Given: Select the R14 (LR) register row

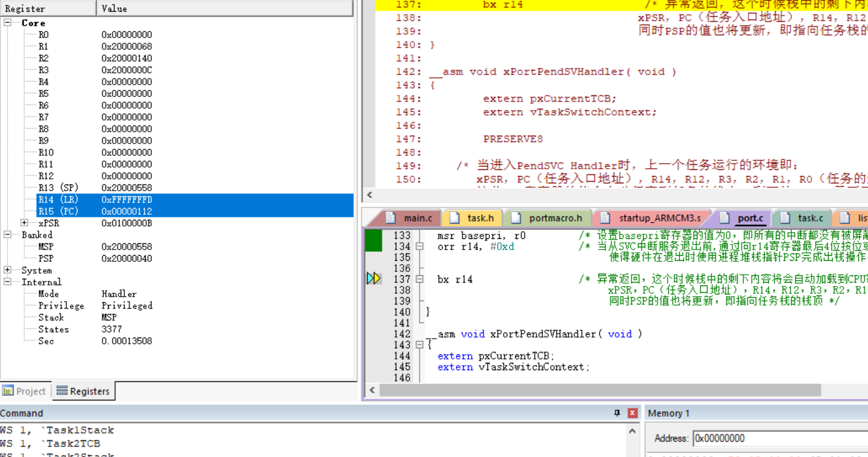Looking at the screenshot, I should (x=195, y=200).
